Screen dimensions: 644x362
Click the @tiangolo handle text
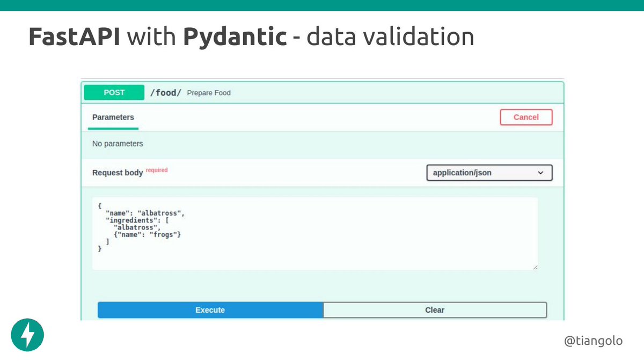(x=593, y=341)
